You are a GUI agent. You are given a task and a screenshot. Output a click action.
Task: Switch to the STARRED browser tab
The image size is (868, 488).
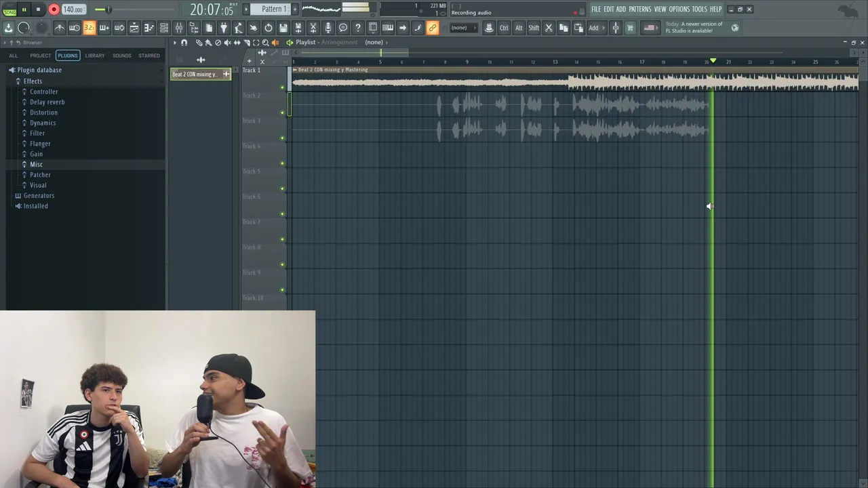tap(149, 56)
